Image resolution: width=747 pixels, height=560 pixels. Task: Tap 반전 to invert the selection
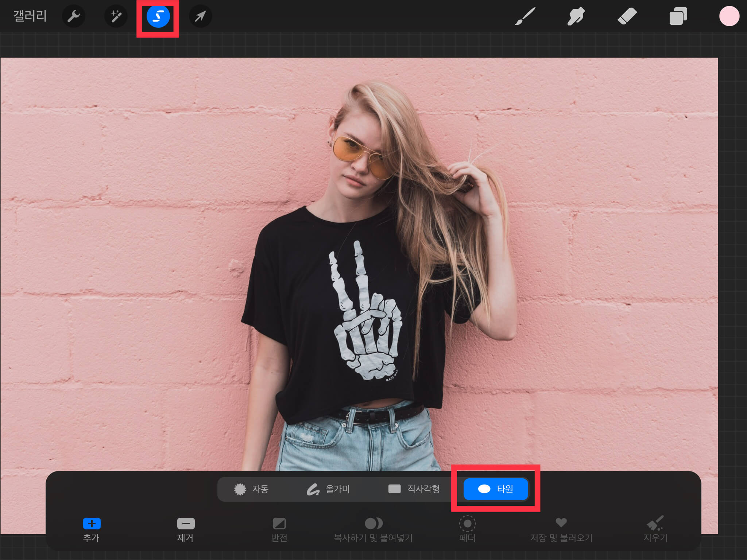[x=279, y=529]
